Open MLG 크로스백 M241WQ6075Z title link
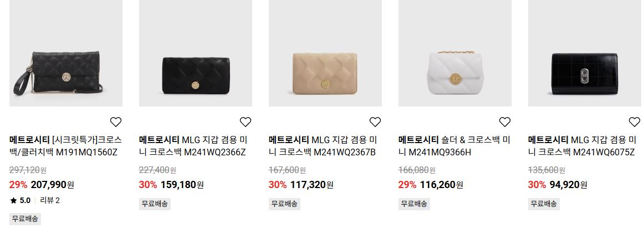 point(585,146)
